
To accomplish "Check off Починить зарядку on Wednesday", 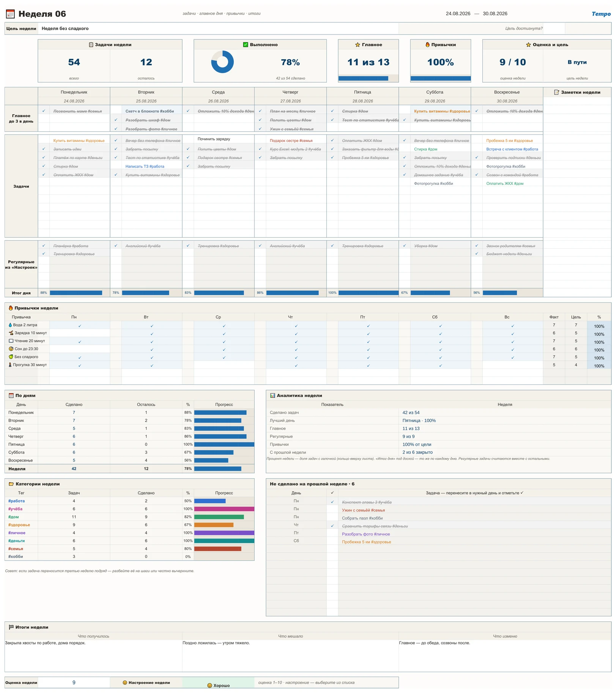I will (188, 139).
